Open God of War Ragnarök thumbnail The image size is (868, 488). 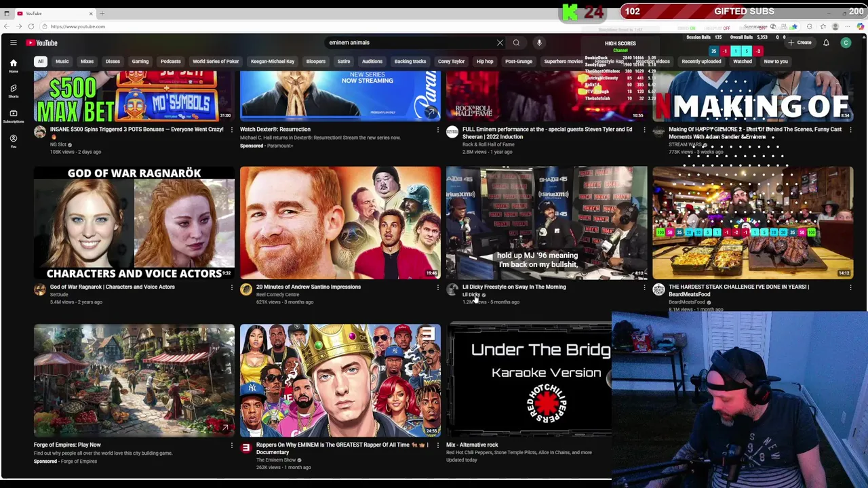click(134, 223)
